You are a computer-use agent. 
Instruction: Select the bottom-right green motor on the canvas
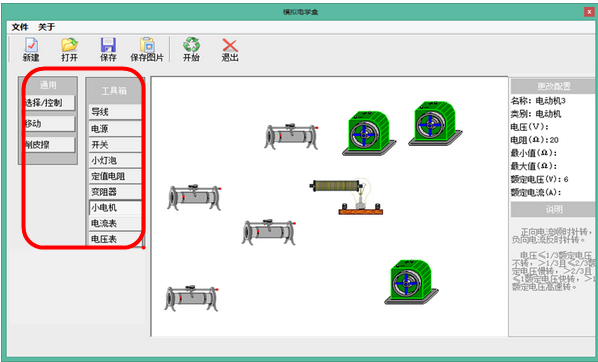[x=411, y=282]
